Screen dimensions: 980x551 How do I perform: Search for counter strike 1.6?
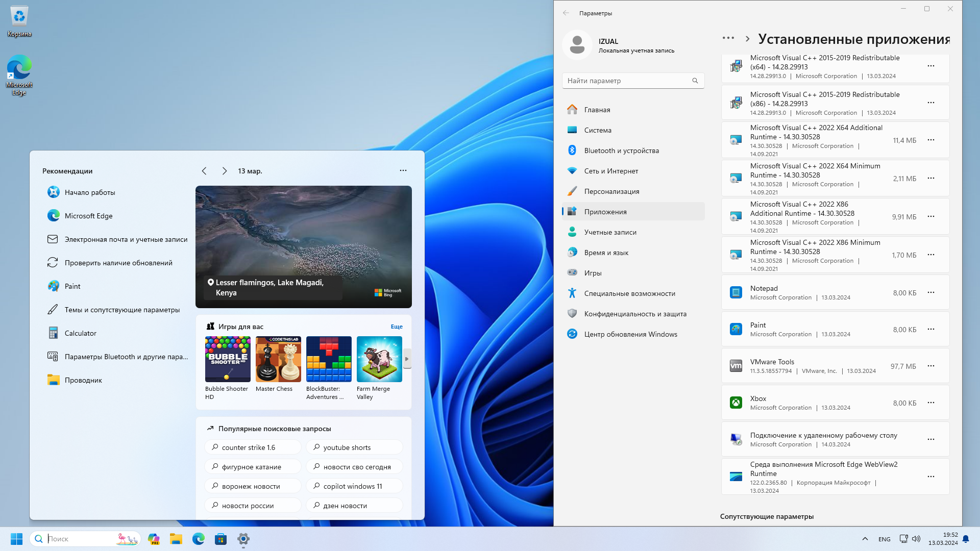pyautogui.click(x=253, y=447)
